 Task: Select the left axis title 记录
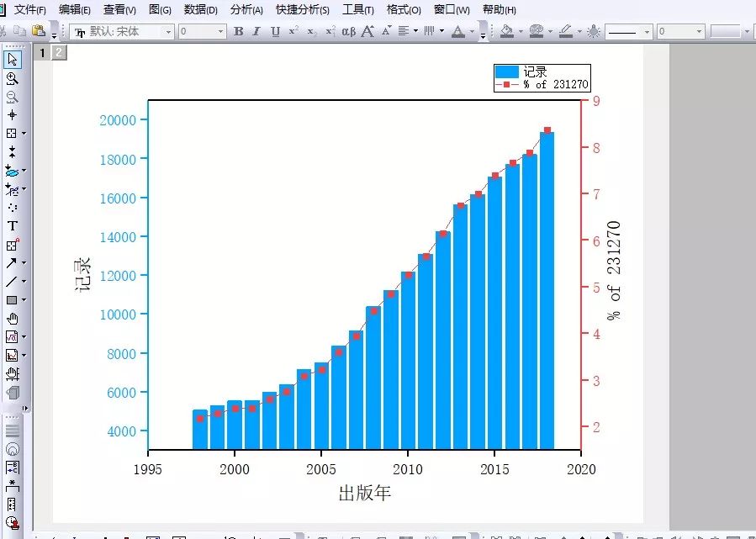[82, 275]
